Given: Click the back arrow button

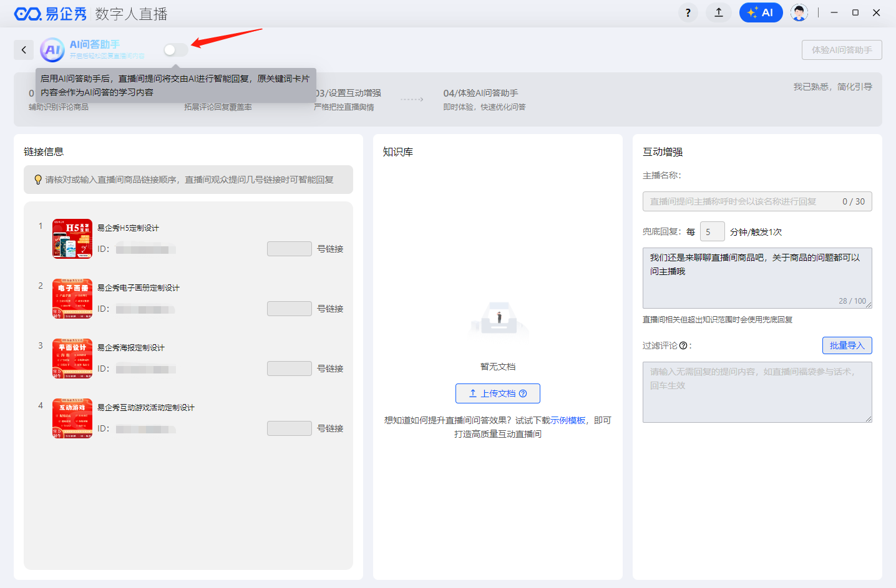Looking at the screenshot, I should coord(24,50).
